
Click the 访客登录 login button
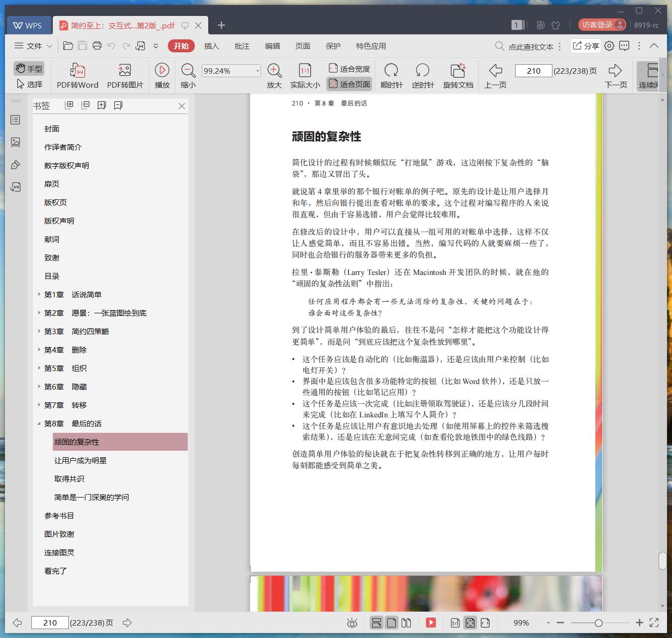point(602,25)
